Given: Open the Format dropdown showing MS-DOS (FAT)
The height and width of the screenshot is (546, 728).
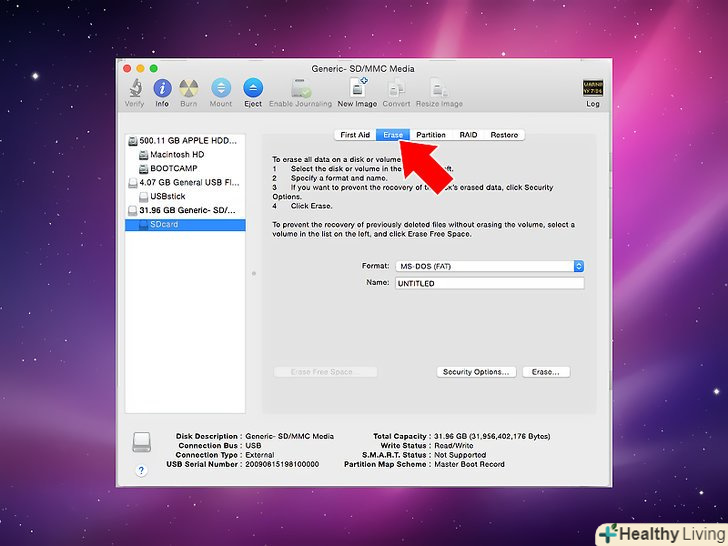Looking at the screenshot, I should click(489, 266).
